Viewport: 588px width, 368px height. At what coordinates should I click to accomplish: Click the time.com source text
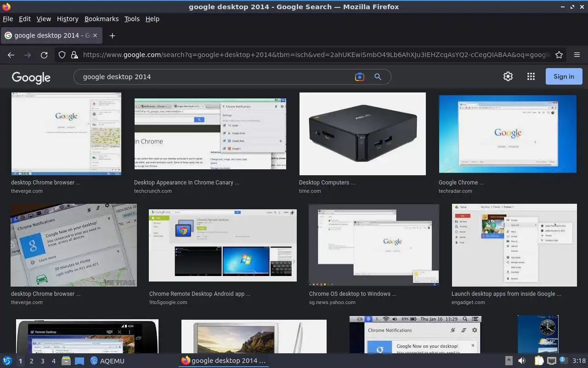310,191
